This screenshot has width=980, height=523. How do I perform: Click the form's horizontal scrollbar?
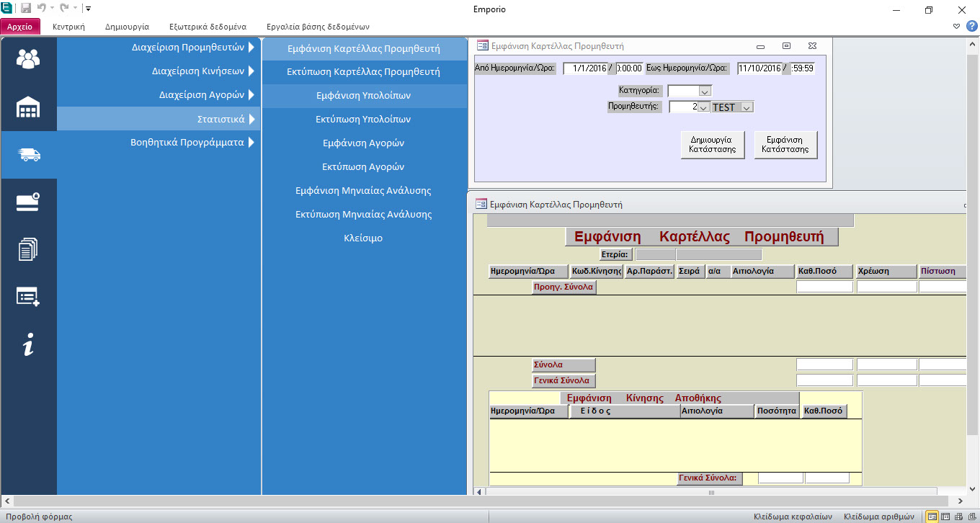coord(710,493)
